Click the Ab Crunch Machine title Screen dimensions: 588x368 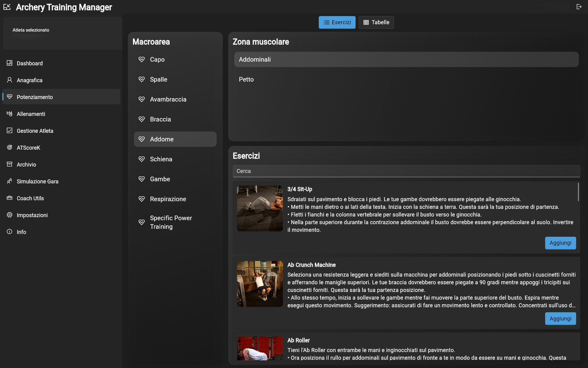pyautogui.click(x=311, y=265)
